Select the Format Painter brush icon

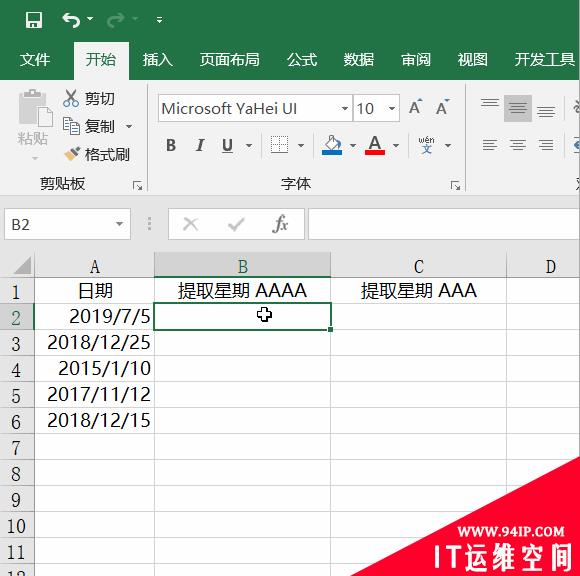(72, 154)
